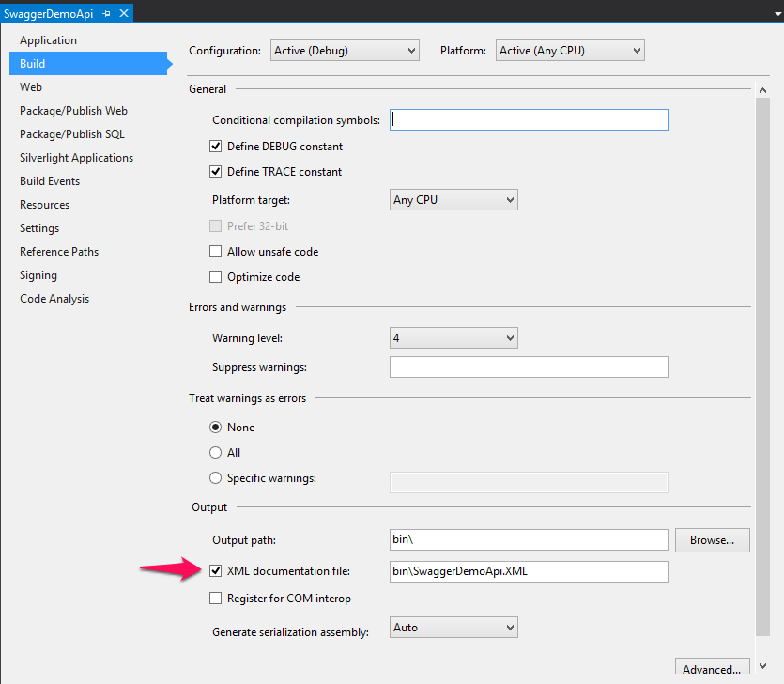784x684 pixels.
Task: Pin the SwaggerDemoApi document tab
Action: pyautogui.click(x=106, y=14)
